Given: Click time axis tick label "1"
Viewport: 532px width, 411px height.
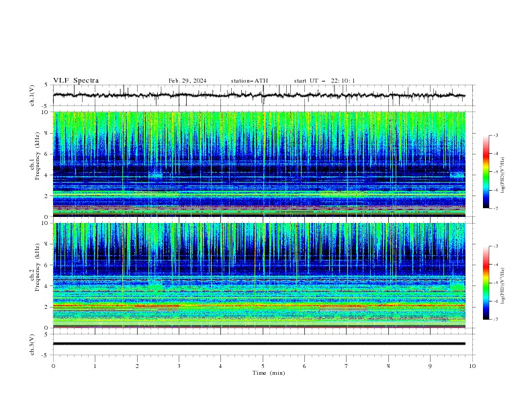Looking at the screenshot, I should 95,366.
